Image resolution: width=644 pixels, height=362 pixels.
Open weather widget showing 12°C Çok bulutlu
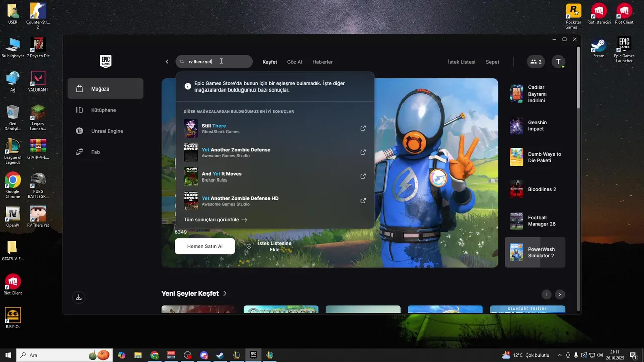[526, 355]
